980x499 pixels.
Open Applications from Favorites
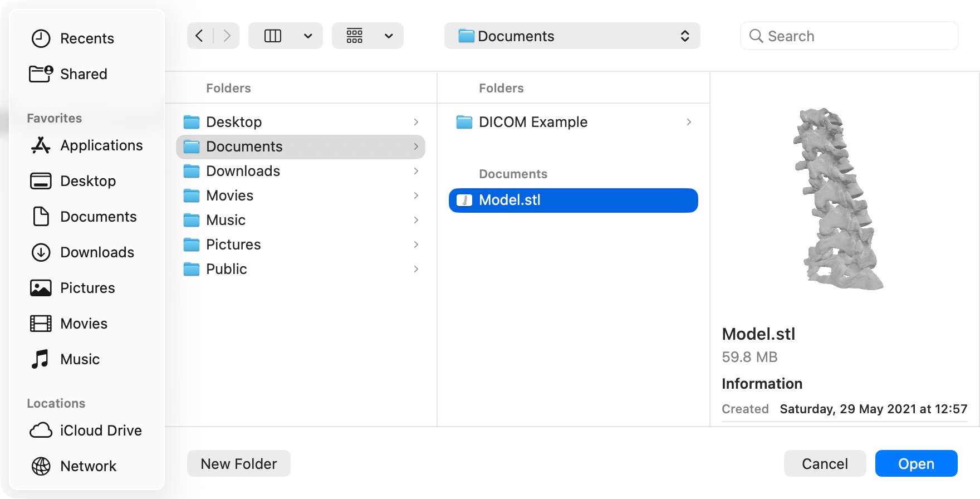click(86, 145)
